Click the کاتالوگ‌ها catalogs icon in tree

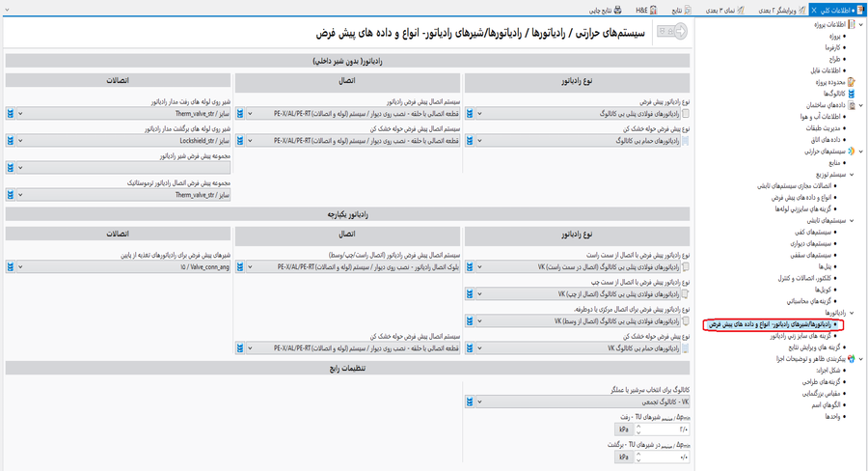(x=851, y=94)
